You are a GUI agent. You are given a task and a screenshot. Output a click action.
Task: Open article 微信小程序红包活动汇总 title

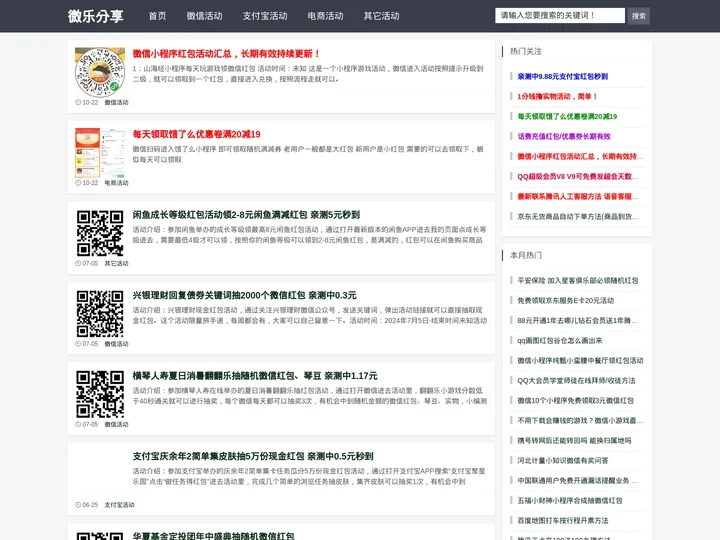(226, 54)
